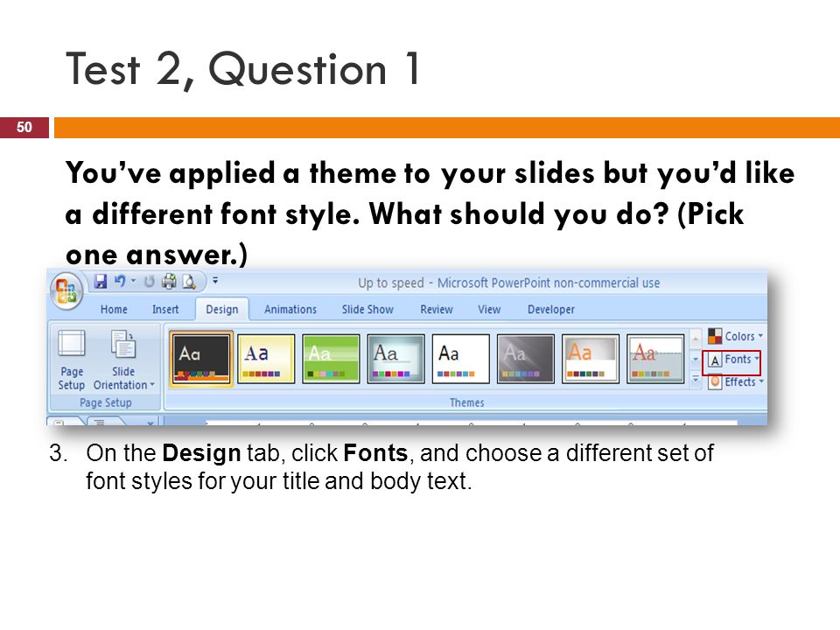840x630 pixels.
Task: Open the Page Setup dialog button
Action: [x=71, y=360]
